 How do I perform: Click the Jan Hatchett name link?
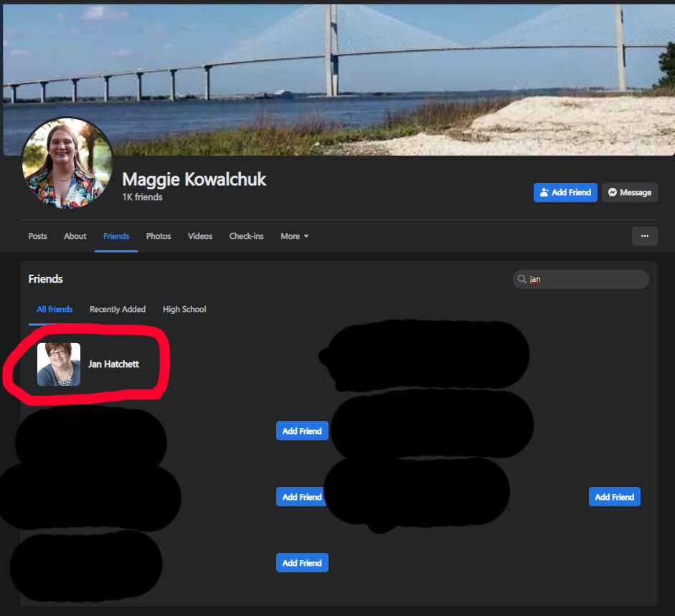point(113,364)
